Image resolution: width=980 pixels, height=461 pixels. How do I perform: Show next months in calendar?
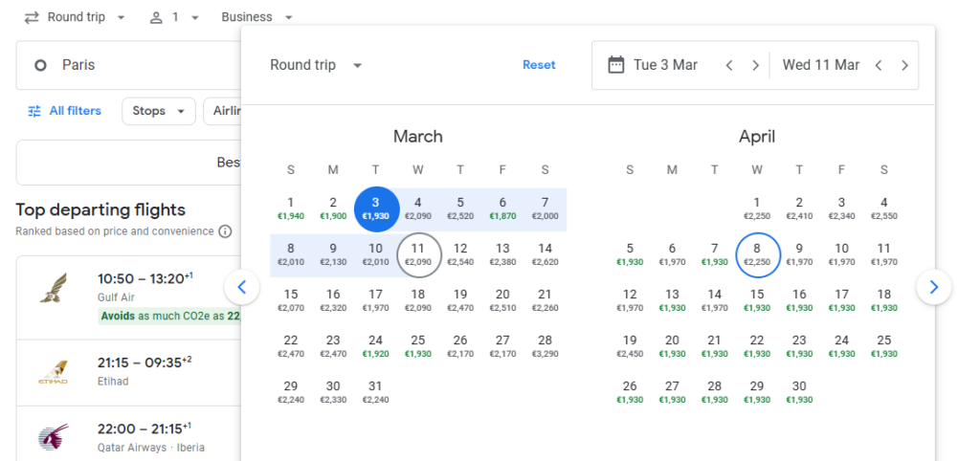(x=934, y=287)
